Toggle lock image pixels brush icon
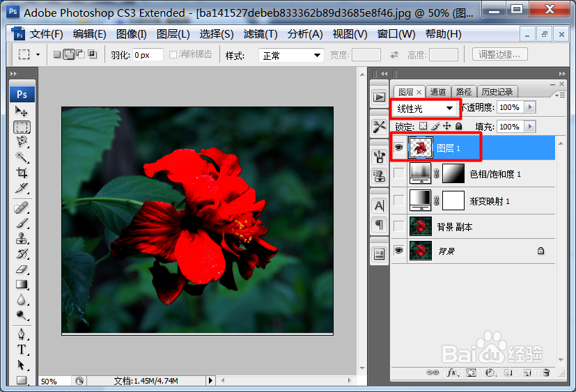The image size is (576, 392). click(435, 126)
